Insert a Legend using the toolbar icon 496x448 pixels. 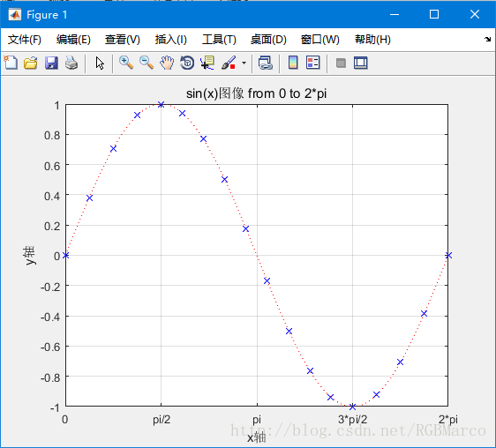pos(313,63)
